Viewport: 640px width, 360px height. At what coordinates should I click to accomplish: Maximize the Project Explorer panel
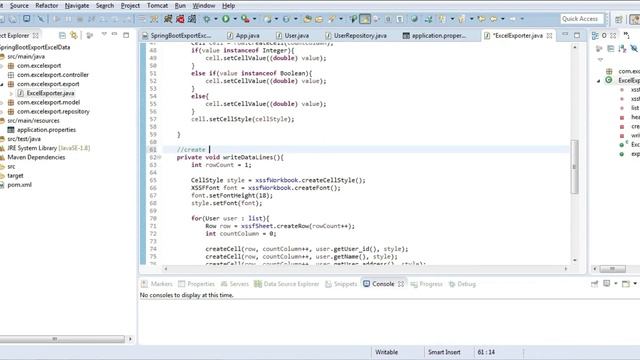tap(126, 35)
